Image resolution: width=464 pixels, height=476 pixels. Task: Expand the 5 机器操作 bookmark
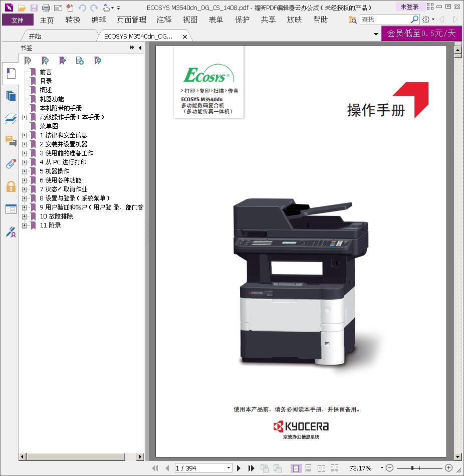24,171
